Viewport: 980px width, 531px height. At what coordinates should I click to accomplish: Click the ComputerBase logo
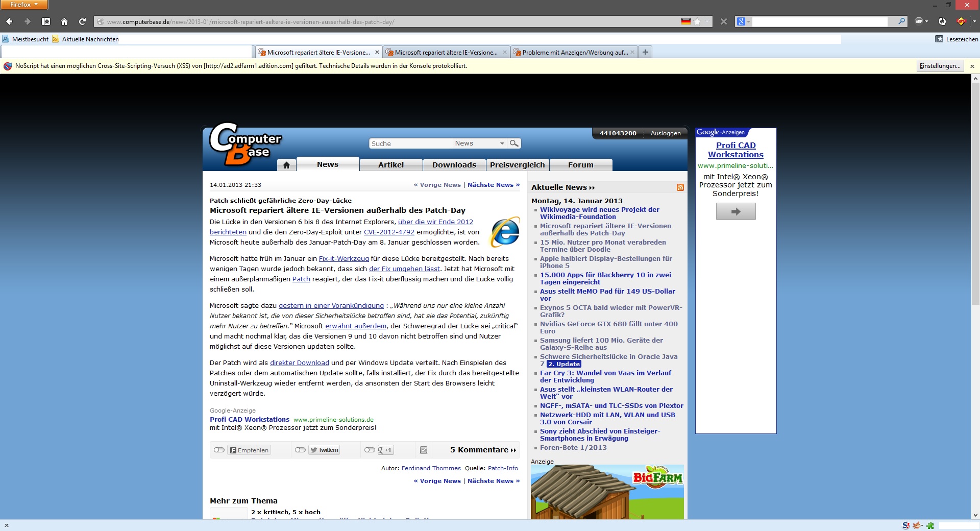pyautogui.click(x=246, y=144)
